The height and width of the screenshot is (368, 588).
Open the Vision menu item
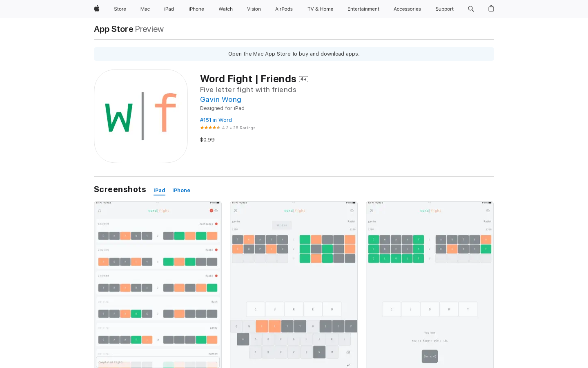(254, 9)
